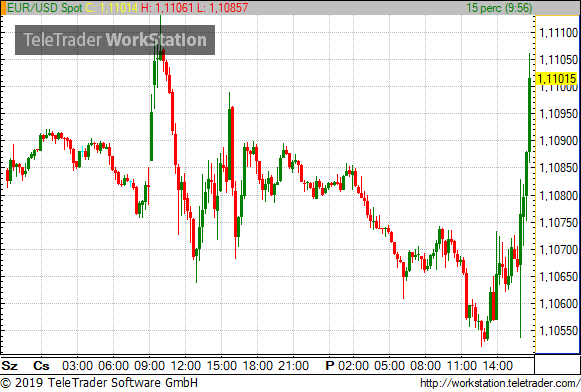Click the 14:00 time axis label
Screen dimensions: 581x392
coord(498,366)
